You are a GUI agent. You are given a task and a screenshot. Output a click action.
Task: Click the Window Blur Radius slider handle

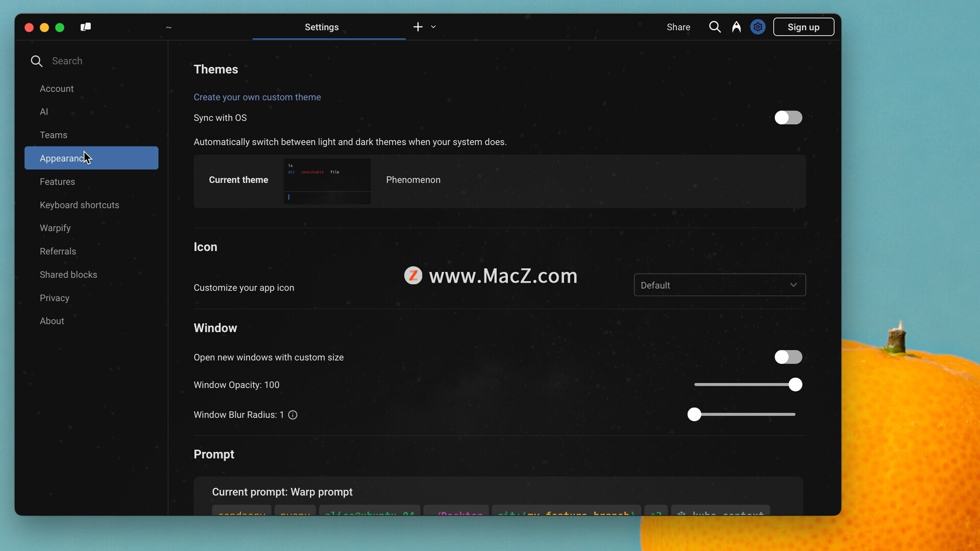tap(694, 414)
